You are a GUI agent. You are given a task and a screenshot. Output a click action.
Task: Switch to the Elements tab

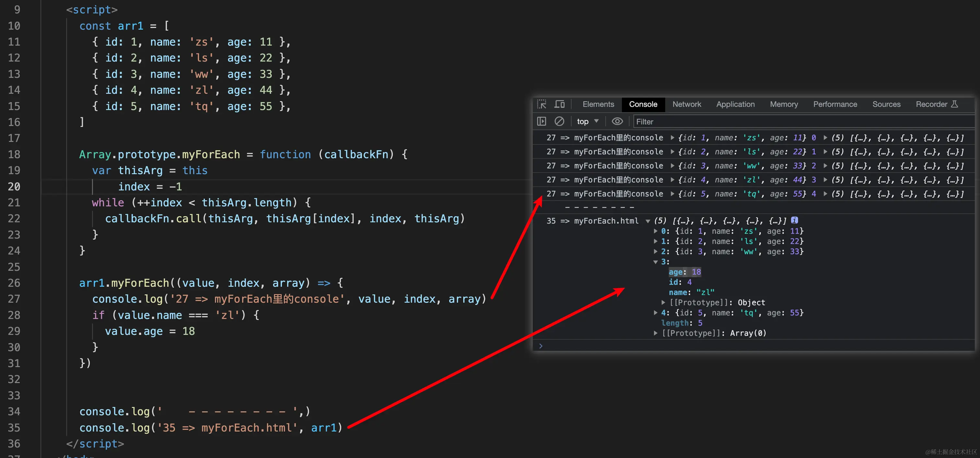pos(598,104)
